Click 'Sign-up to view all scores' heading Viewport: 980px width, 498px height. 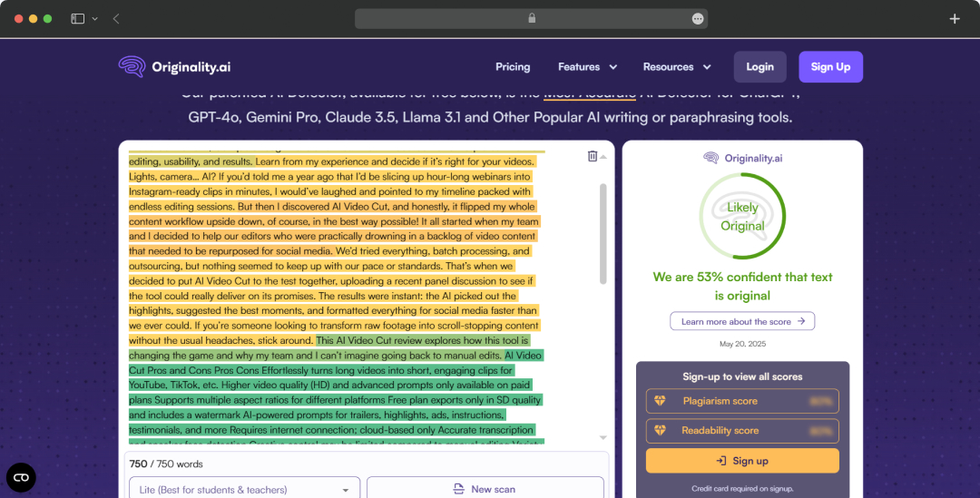pyautogui.click(x=742, y=376)
